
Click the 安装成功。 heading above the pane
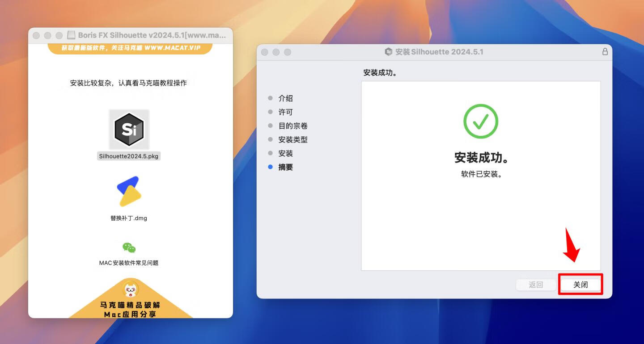pyautogui.click(x=380, y=73)
